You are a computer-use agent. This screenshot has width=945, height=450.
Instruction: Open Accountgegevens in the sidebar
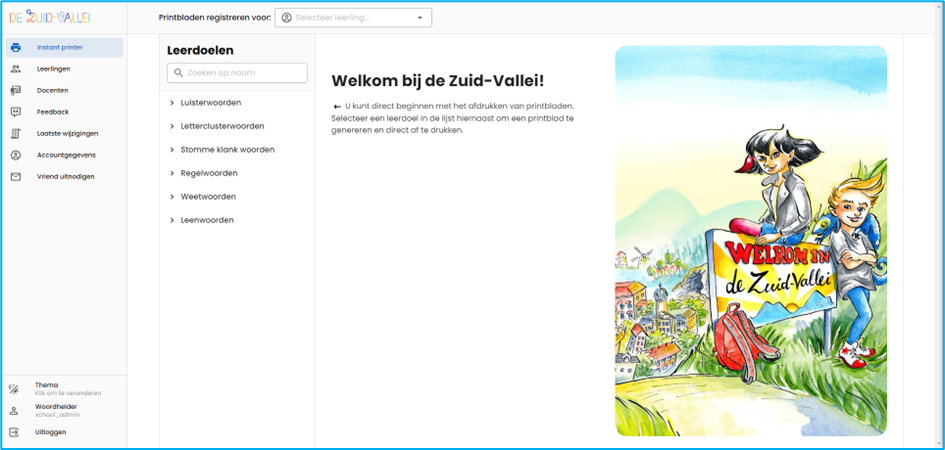pyautogui.click(x=64, y=155)
